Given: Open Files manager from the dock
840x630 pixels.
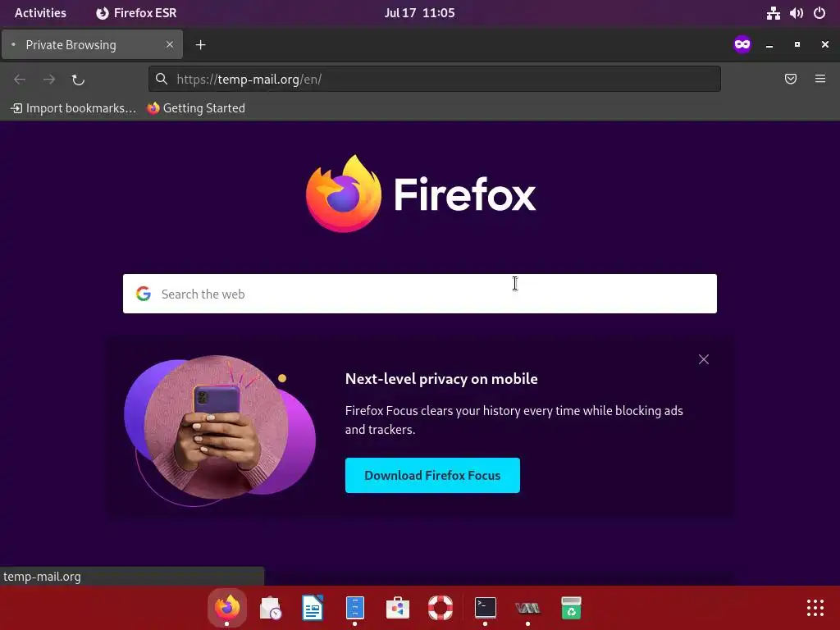Looking at the screenshot, I should click(x=355, y=608).
